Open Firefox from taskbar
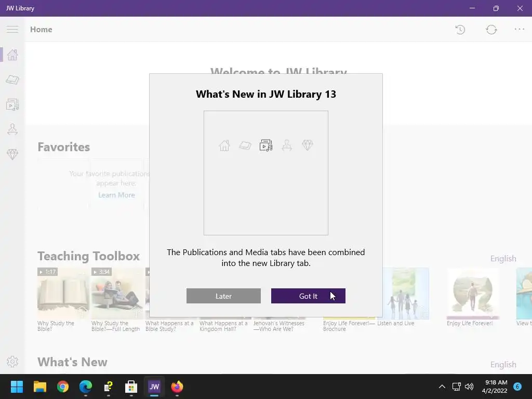This screenshot has width=532, height=399. pyautogui.click(x=177, y=387)
